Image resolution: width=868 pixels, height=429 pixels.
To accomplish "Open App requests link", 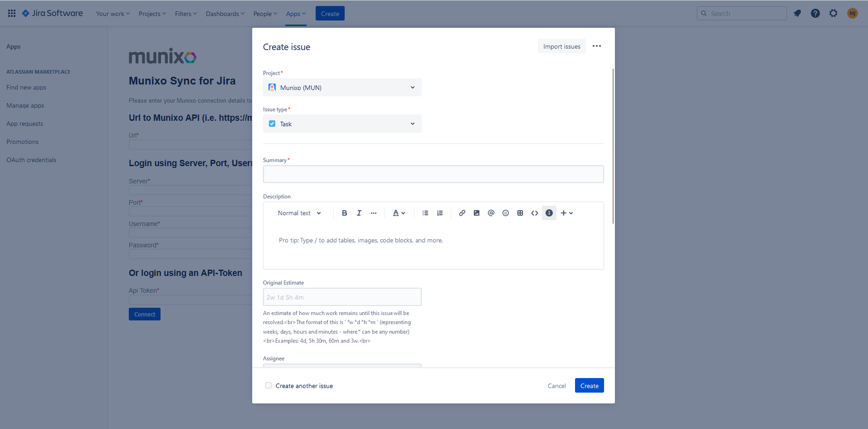I will [x=25, y=123].
